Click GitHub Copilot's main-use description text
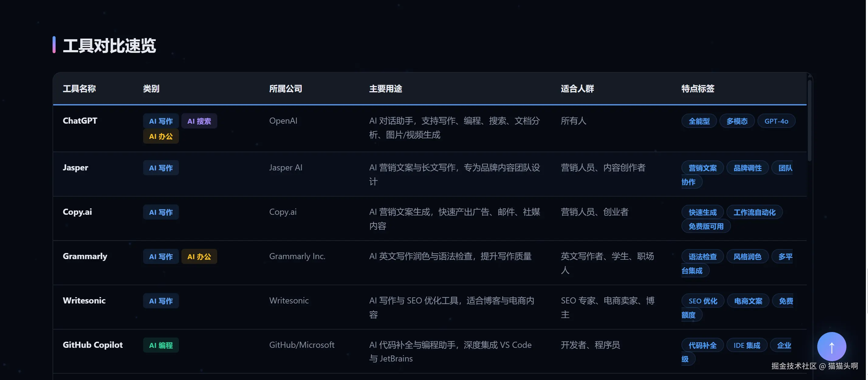The height and width of the screenshot is (380, 868). (450, 352)
